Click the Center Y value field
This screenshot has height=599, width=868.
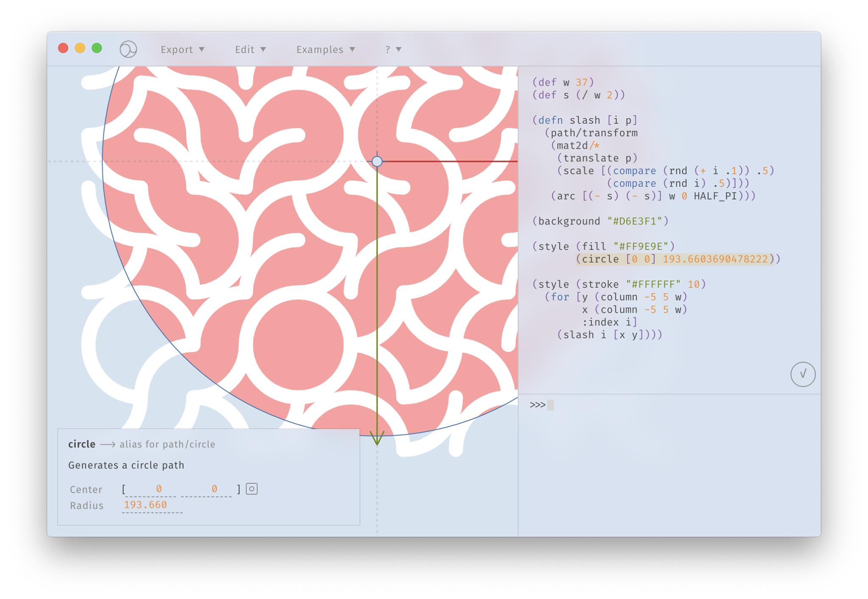coord(214,489)
